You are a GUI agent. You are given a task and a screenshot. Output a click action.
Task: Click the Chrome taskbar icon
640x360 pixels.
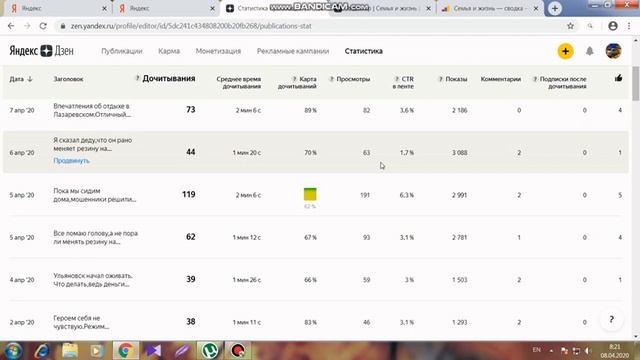(126, 351)
